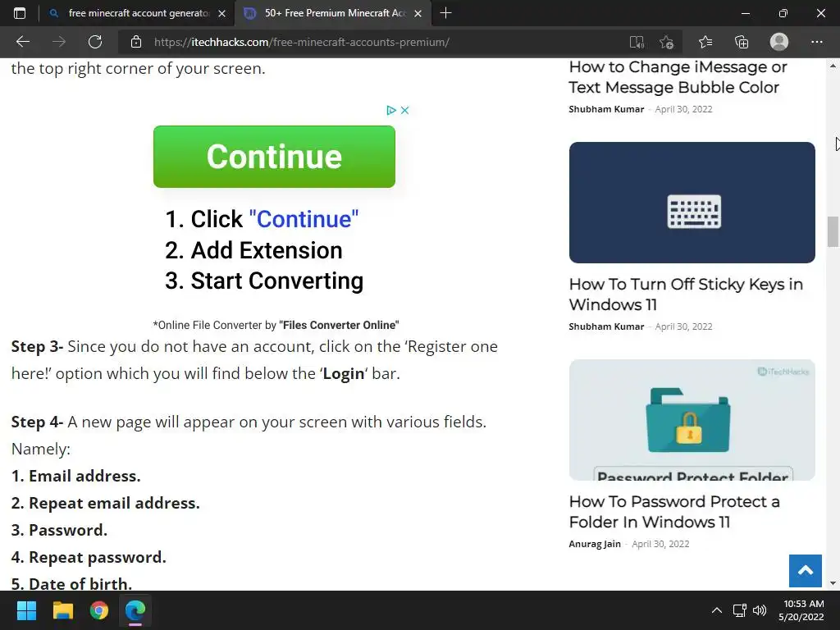Click the "Step 3-" heading text
This screenshot has height=630, width=840.
click(x=37, y=347)
